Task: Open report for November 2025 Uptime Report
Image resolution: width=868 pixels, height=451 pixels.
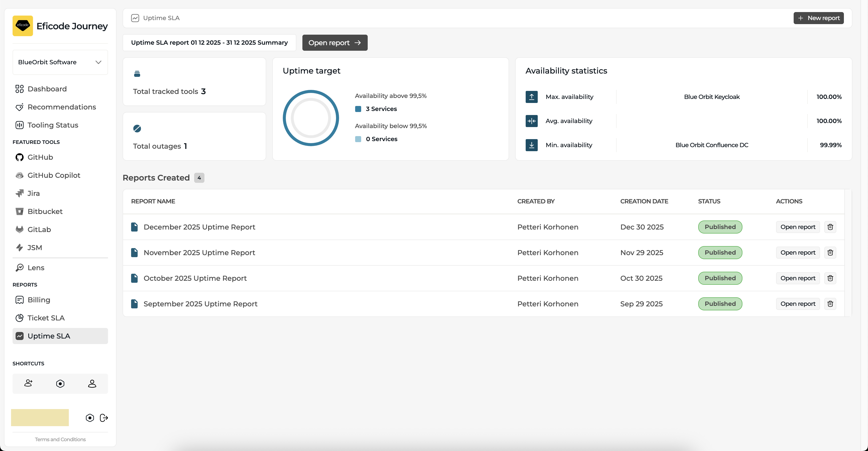Action: [798, 252]
